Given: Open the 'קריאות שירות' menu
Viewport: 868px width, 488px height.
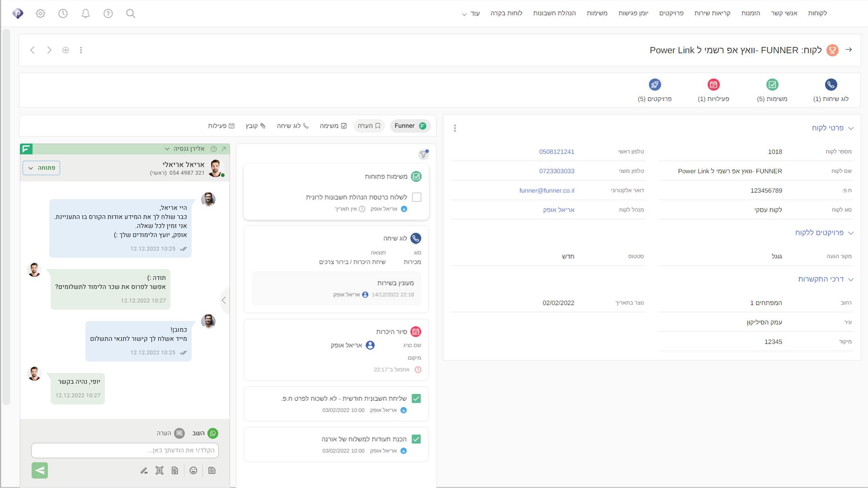Looking at the screenshot, I should click(712, 13).
